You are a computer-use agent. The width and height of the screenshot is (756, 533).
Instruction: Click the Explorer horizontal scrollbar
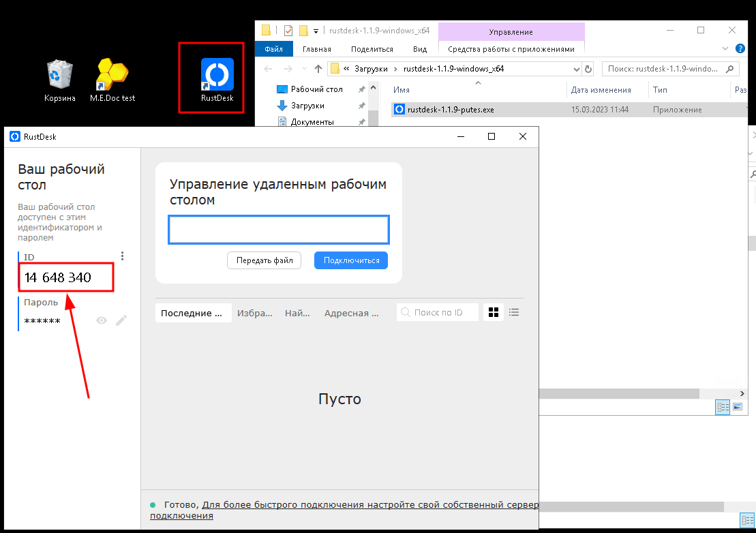click(x=619, y=394)
